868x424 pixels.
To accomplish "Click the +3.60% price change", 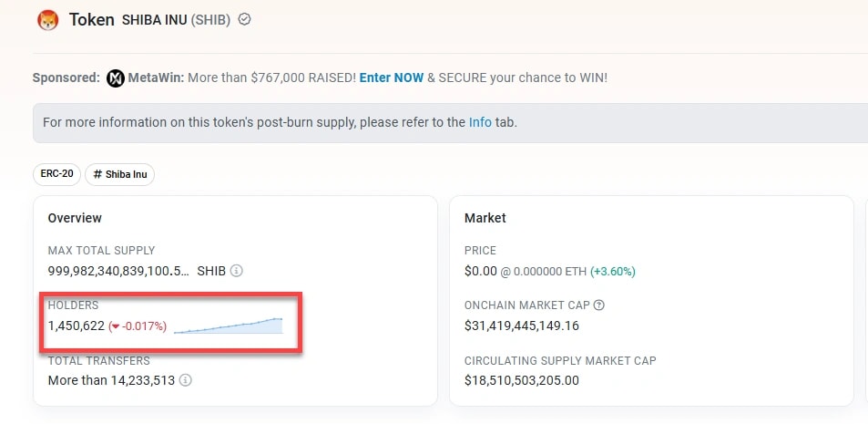I will 613,271.
